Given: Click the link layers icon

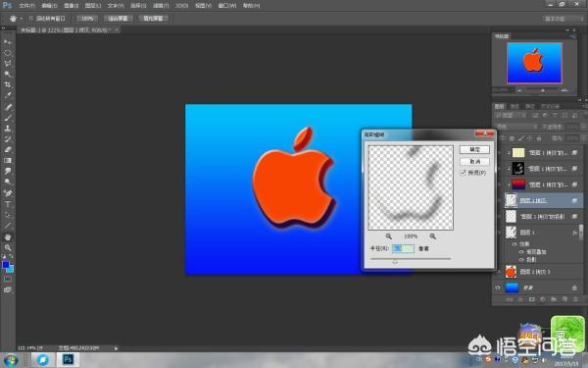Looking at the screenshot, I should point(510,299).
